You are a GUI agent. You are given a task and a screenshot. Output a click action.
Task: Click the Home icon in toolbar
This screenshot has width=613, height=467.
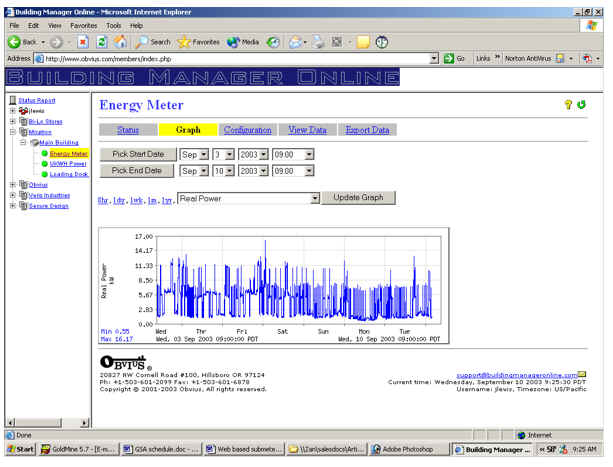coord(120,42)
